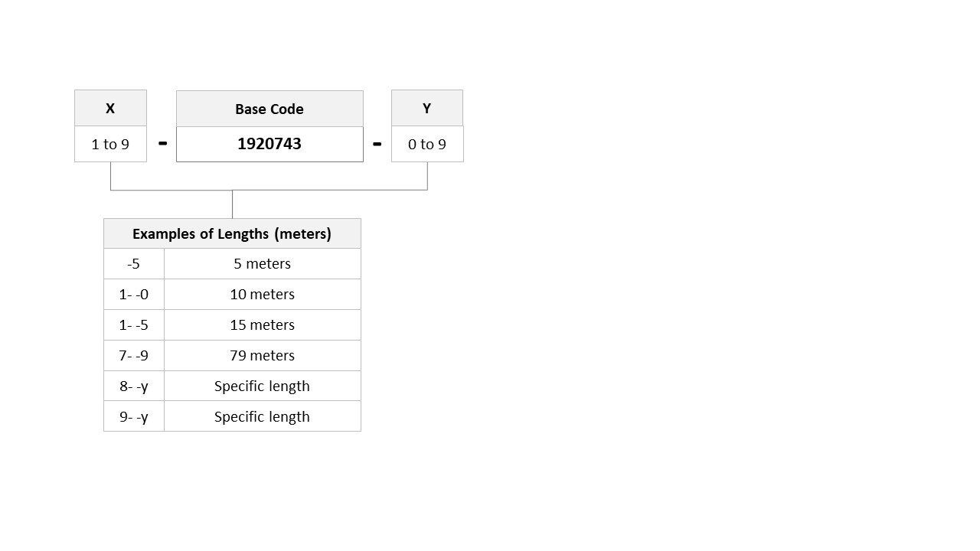Click the dash between Base Code and Y
Screen dimensions: 980x551
point(377,143)
